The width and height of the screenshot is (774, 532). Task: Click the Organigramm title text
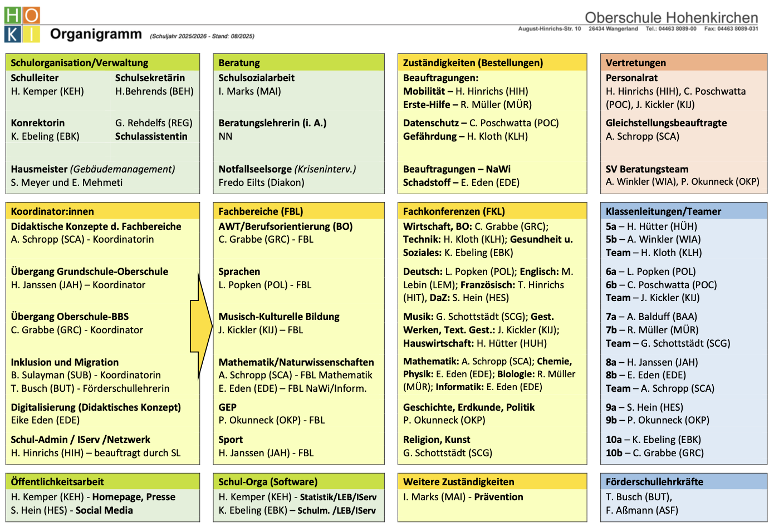click(x=96, y=35)
